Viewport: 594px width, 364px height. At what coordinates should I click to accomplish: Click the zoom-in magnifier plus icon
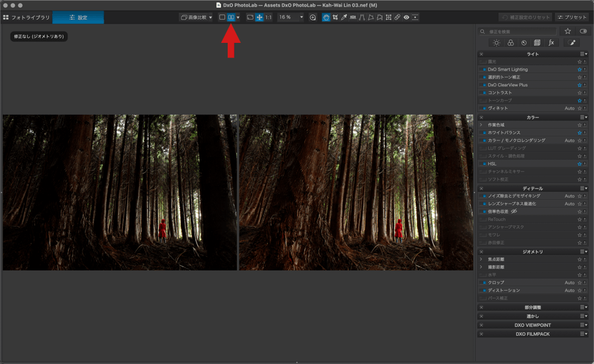[x=313, y=17]
